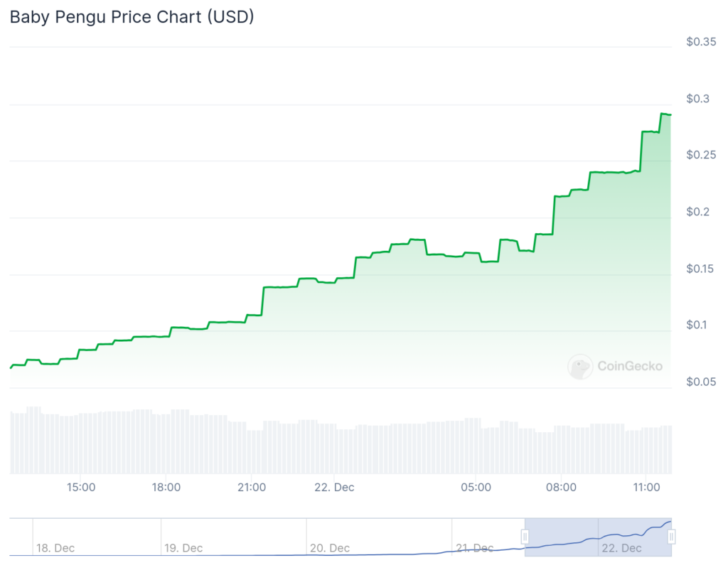Click the $0.3 price axis label
Image resolution: width=728 pixels, height=570 pixels.
pyautogui.click(x=698, y=98)
